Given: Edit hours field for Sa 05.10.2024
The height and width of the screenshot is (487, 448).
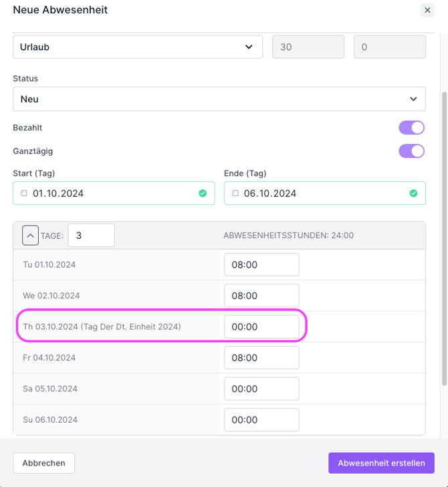Looking at the screenshot, I should pyautogui.click(x=261, y=389).
